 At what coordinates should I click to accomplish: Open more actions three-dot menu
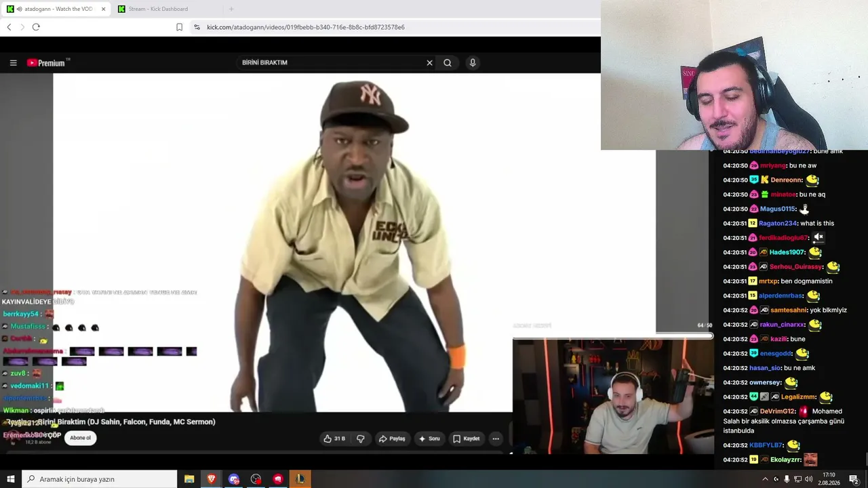(496, 439)
